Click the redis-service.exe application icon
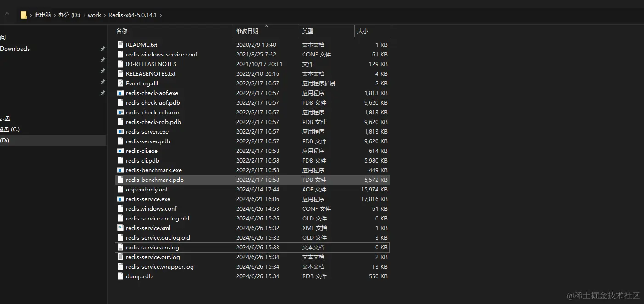This screenshot has height=304, width=644. [120, 199]
